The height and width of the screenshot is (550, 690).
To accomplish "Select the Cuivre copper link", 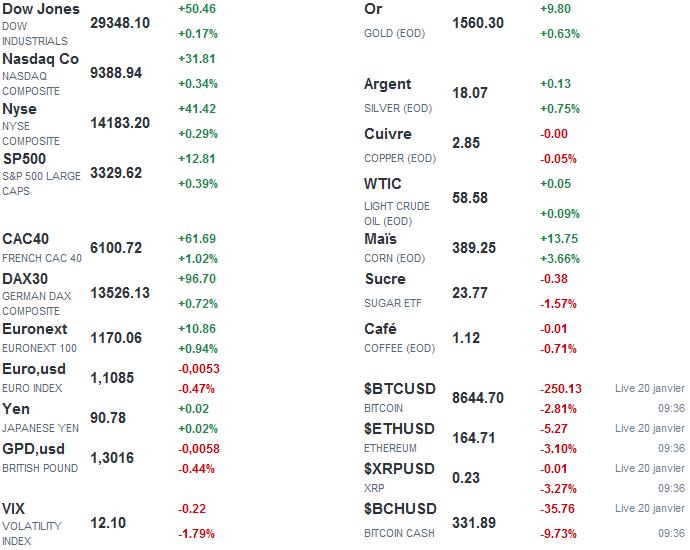I will pyautogui.click(x=388, y=135).
